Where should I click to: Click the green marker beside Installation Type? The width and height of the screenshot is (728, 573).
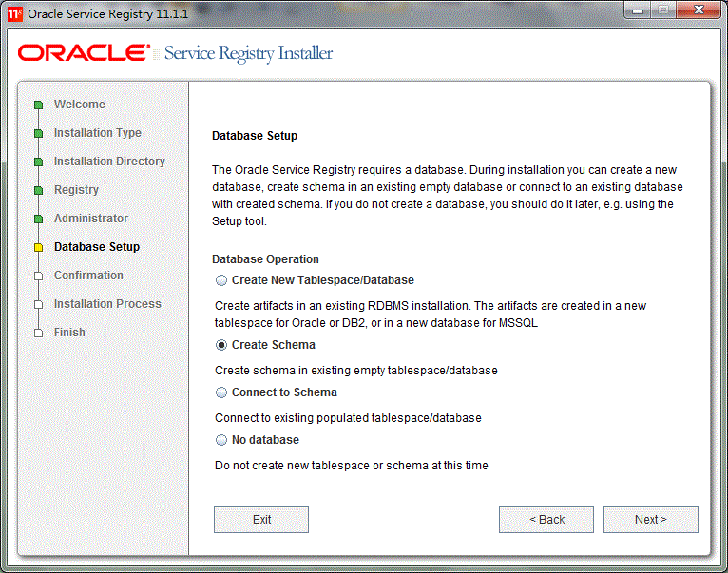pos(39,134)
